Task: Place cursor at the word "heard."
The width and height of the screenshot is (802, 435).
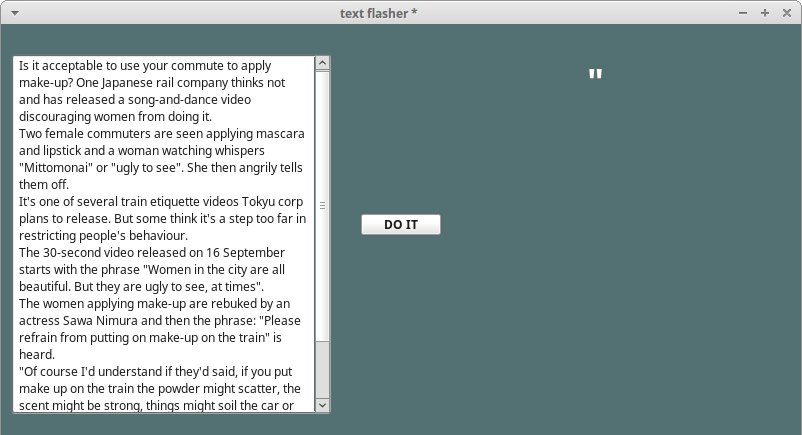Action: [x=37, y=354]
